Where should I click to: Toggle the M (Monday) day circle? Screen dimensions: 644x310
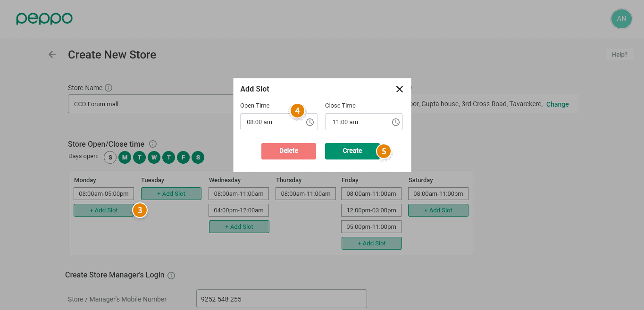click(125, 157)
